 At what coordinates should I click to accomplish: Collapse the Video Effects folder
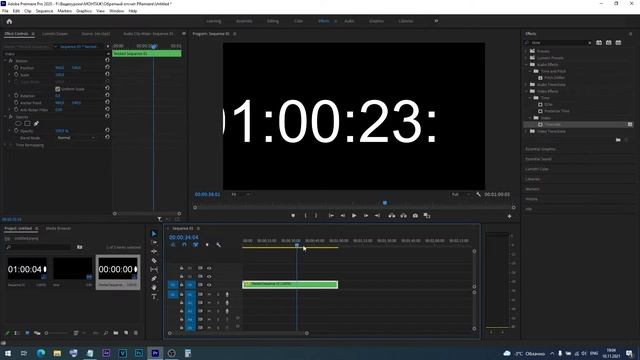point(526,91)
